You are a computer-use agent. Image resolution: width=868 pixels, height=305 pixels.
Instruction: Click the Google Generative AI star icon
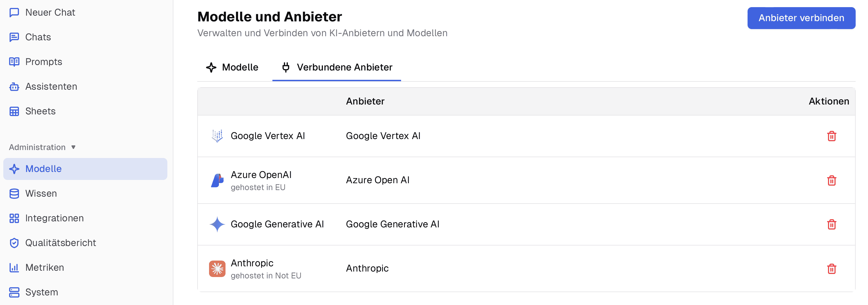pyautogui.click(x=217, y=224)
